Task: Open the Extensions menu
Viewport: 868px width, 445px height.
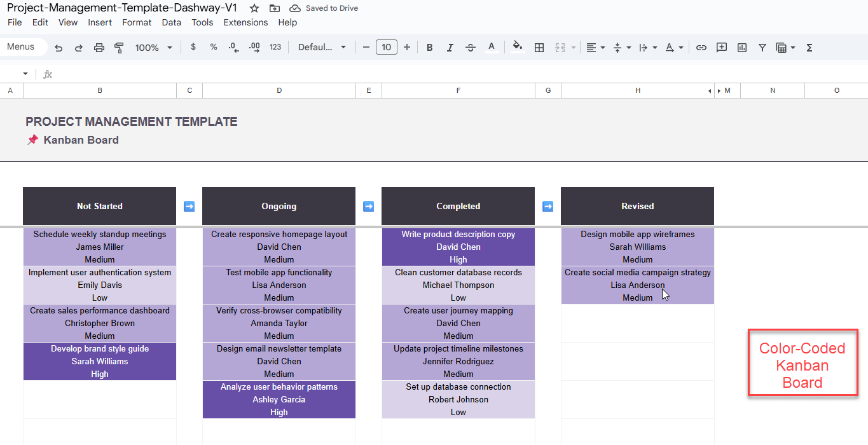Action: [x=245, y=22]
